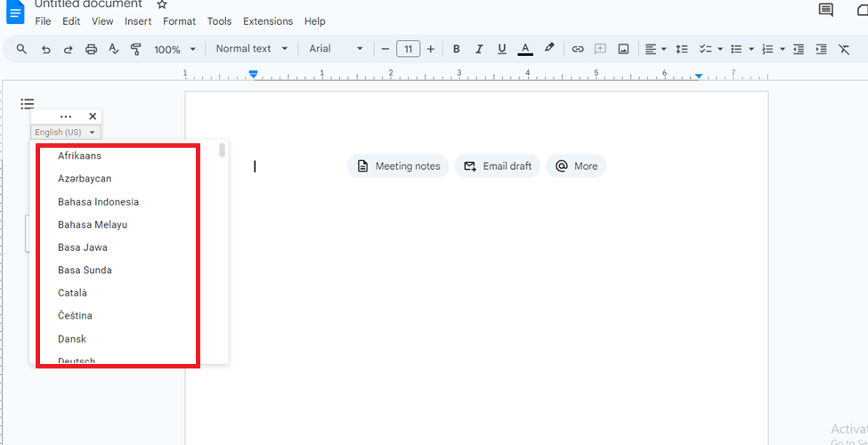
Task: Close the voice typing panel
Action: [93, 117]
